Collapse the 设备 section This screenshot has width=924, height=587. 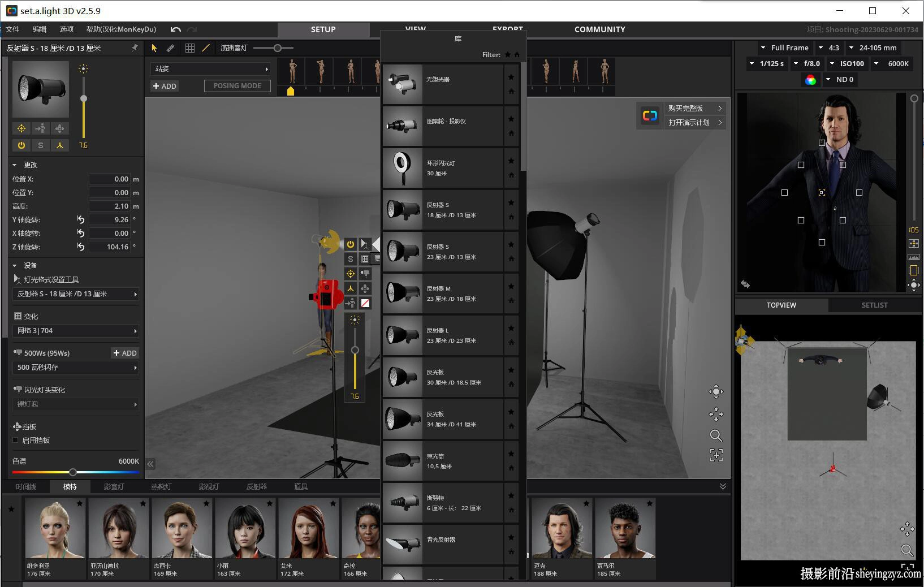(x=15, y=265)
